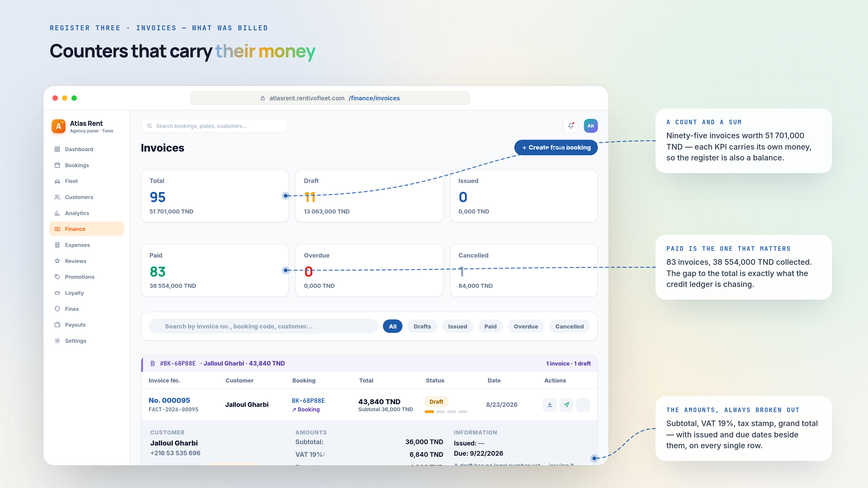Click the Fines shield icon
The height and width of the screenshot is (488, 868).
(x=57, y=309)
